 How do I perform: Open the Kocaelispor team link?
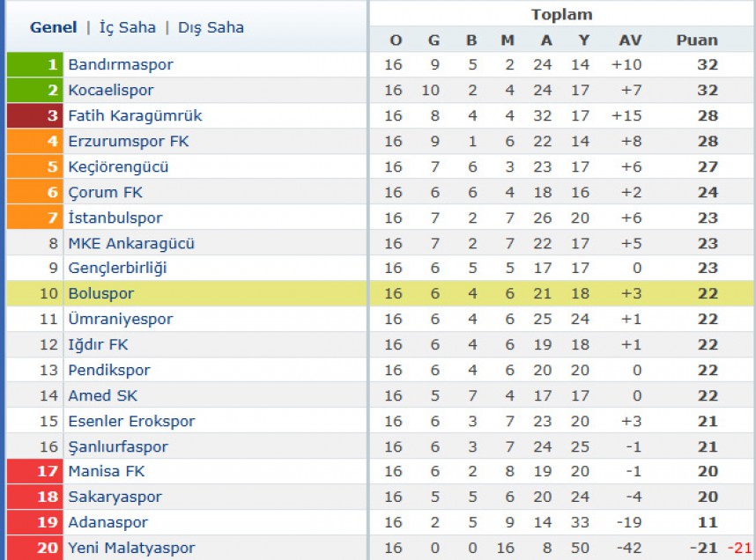(111, 90)
